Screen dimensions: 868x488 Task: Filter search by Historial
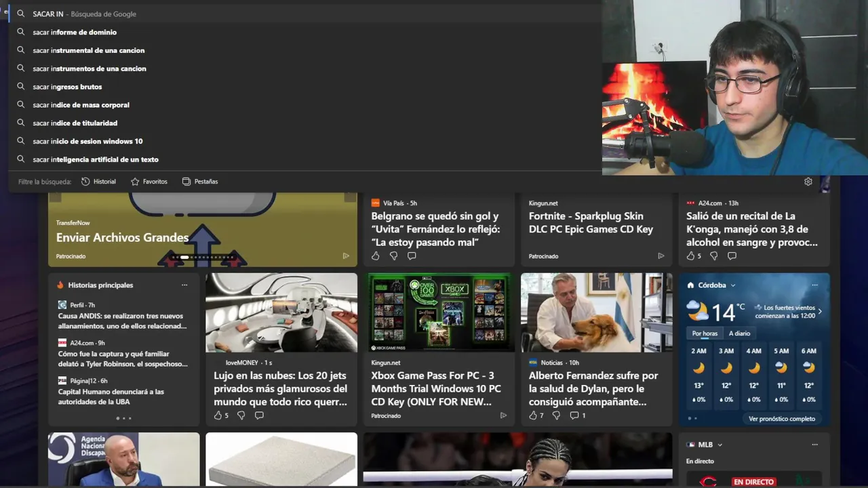coord(98,182)
